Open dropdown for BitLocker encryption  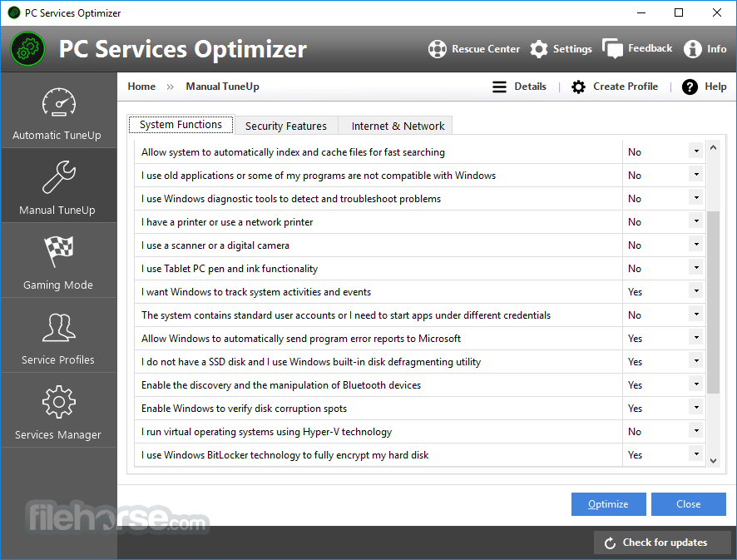tap(696, 453)
